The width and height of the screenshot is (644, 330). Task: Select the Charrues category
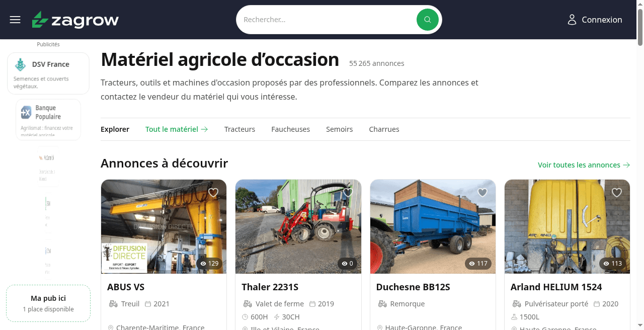point(384,129)
